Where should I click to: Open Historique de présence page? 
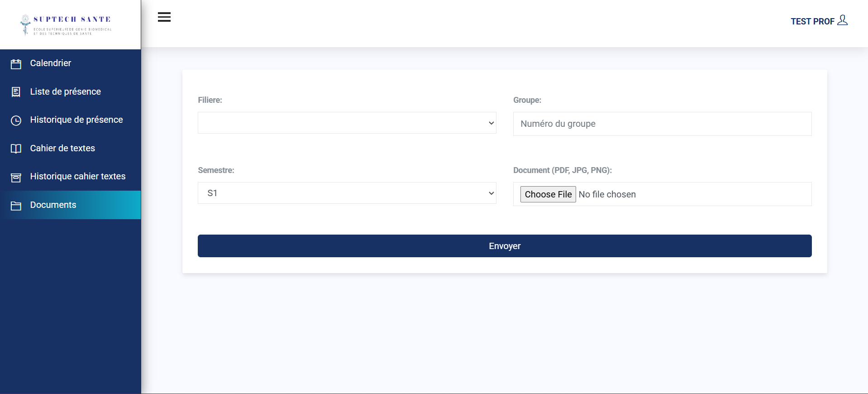[76, 120]
